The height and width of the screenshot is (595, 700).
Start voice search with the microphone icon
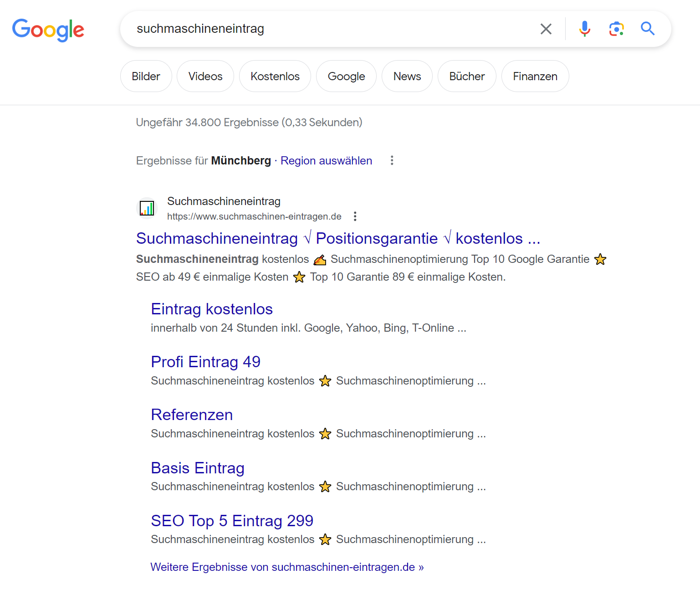point(584,29)
